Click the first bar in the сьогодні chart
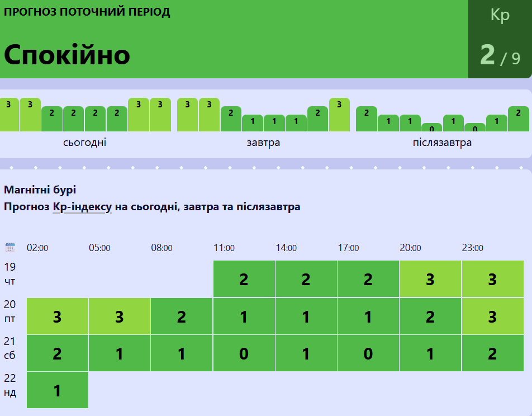Image resolution: width=532 pixels, height=416 pixels. (x=9, y=115)
